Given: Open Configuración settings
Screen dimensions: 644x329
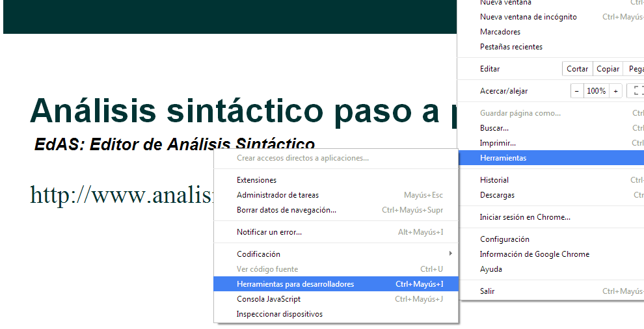Looking at the screenshot, I should click(505, 239).
